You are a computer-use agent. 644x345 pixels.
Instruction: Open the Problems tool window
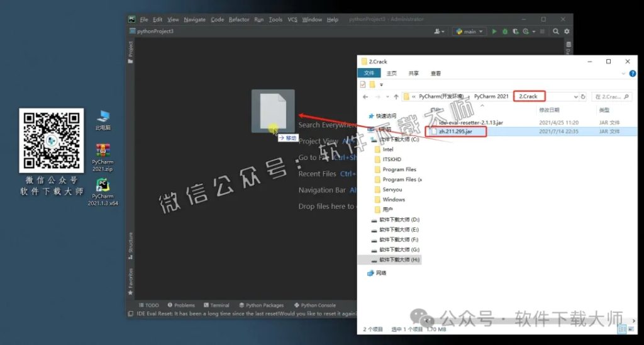pyautogui.click(x=181, y=305)
